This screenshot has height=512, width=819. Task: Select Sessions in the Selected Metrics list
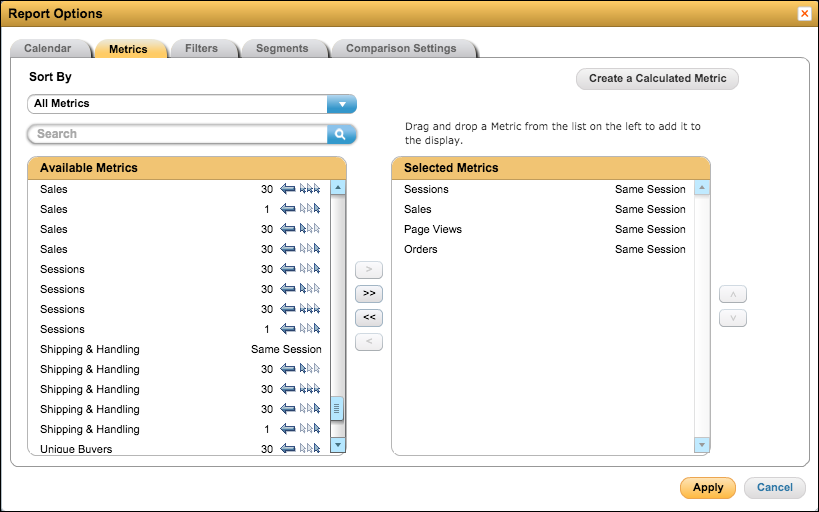click(544, 189)
